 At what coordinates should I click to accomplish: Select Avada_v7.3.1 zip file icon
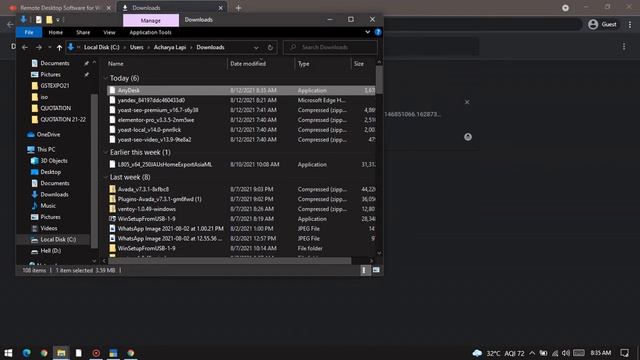tap(112, 189)
